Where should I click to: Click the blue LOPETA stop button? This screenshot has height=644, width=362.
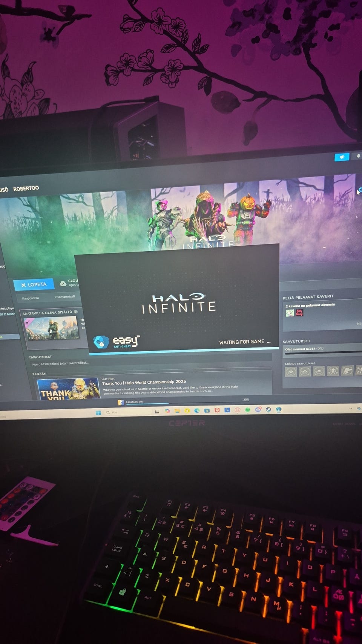click(34, 285)
